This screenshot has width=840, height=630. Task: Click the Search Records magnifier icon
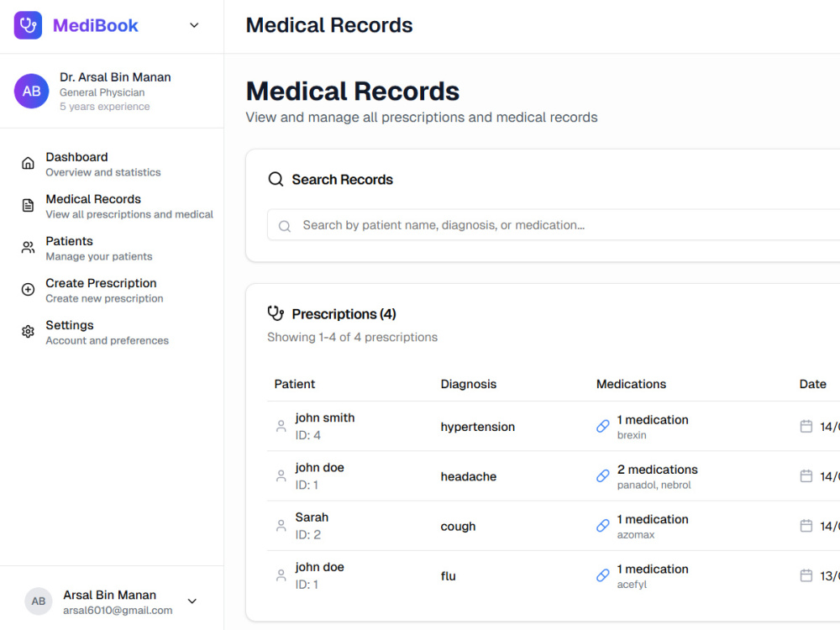[276, 179]
